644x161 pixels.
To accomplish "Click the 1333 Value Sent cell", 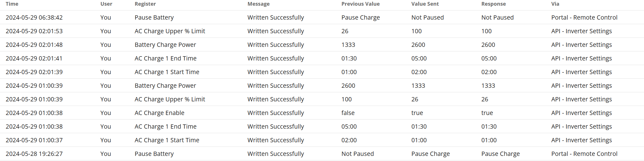I will (x=418, y=86).
